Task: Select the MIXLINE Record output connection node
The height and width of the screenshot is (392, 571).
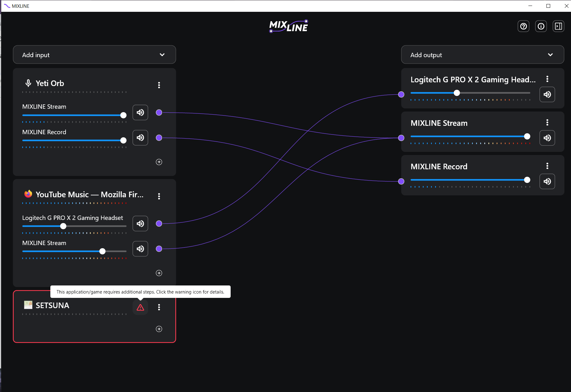Action: point(401,181)
